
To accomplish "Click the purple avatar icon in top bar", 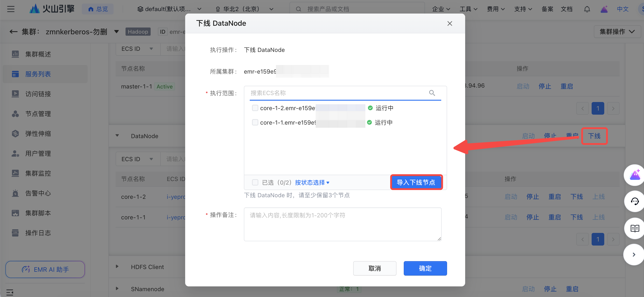I will point(604,9).
